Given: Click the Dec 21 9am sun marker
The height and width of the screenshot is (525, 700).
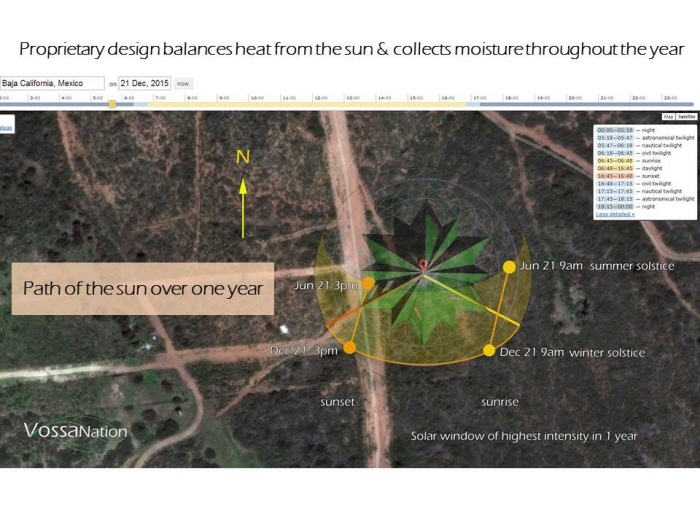Looking at the screenshot, I should (489, 350).
